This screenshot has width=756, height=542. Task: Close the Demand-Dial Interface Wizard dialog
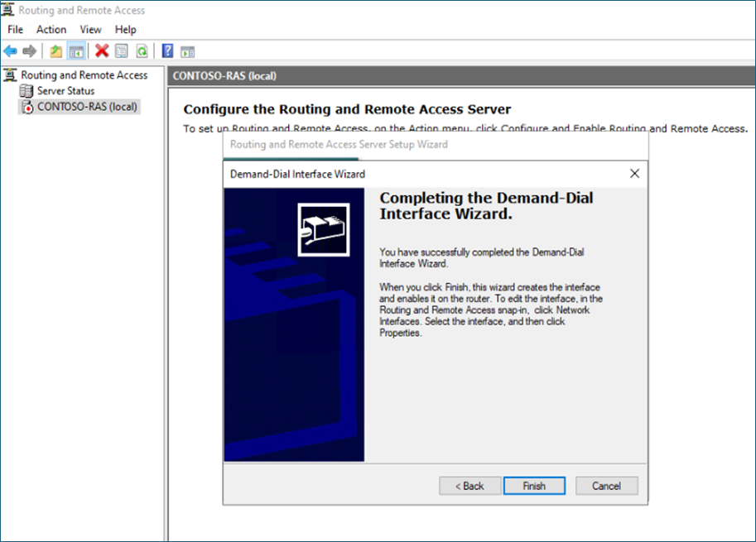pos(634,174)
